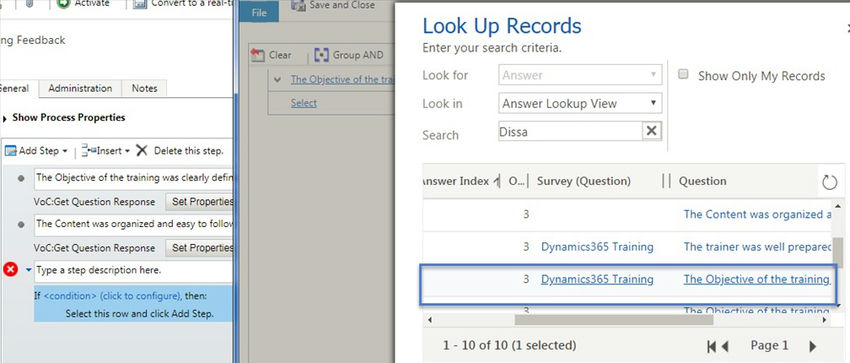Screen dimensions: 850x363
Task: Click the Clear icon in condition editor
Action: pyautogui.click(x=257, y=55)
